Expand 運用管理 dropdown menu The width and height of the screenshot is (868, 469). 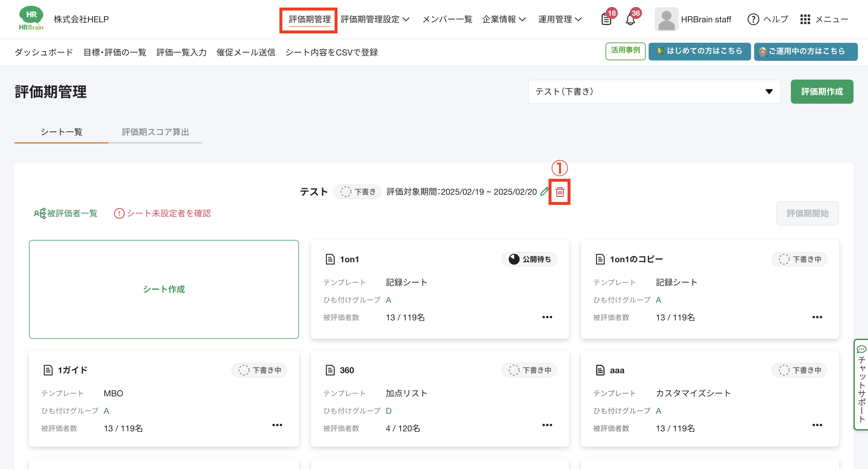click(560, 19)
